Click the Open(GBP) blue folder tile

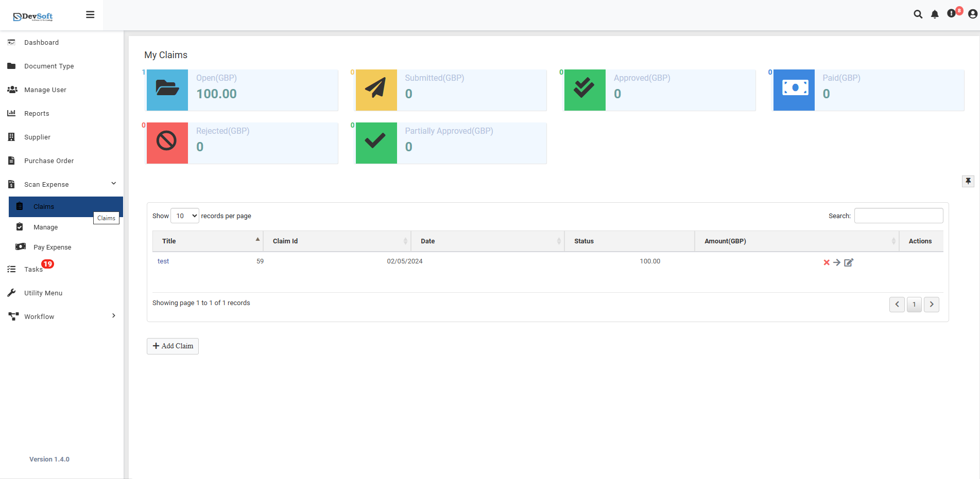coord(167,90)
